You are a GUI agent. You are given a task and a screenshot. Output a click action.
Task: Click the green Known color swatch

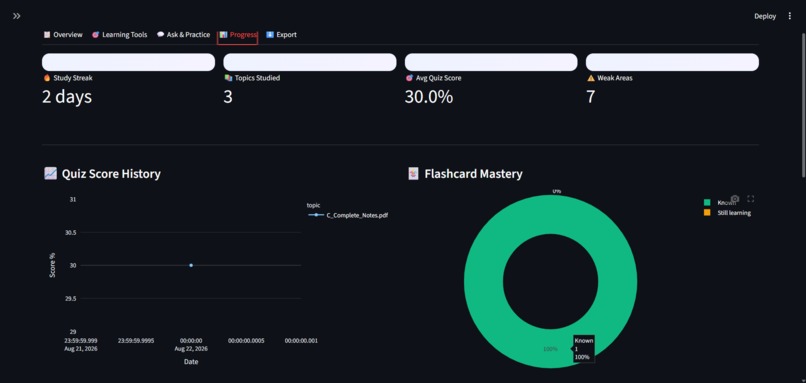[707, 203]
